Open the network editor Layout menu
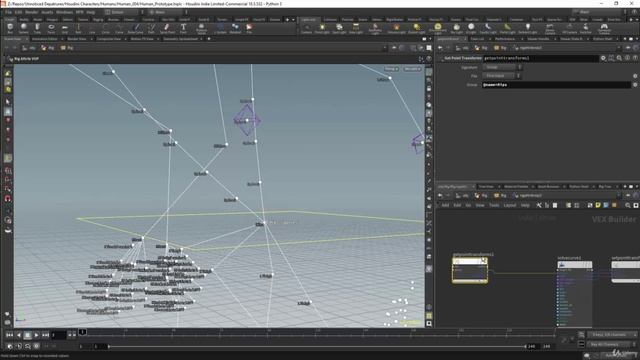Screen dimensions: 640x360 pyautogui.click(x=509, y=205)
